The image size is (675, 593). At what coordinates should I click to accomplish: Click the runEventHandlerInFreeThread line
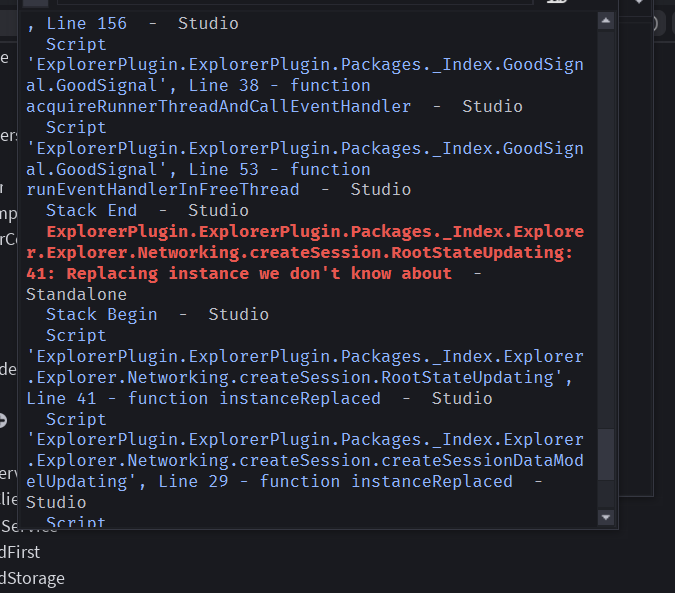[162, 190]
